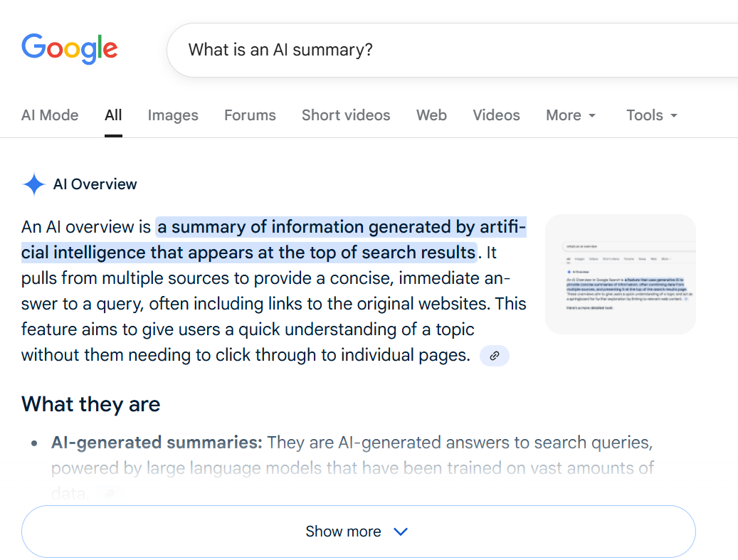This screenshot has height=560, width=738.
Task: Open the More dropdown menu
Action: click(x=571, y=115)
